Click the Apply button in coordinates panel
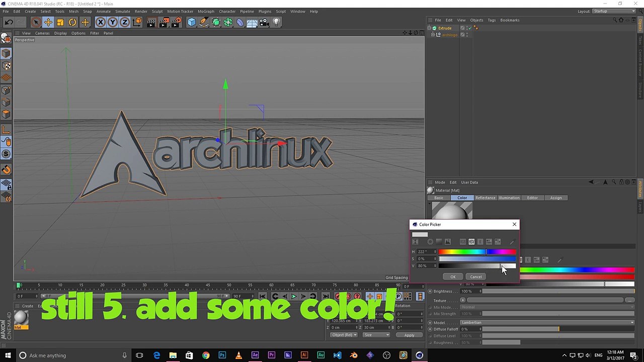 coord(410,335)
